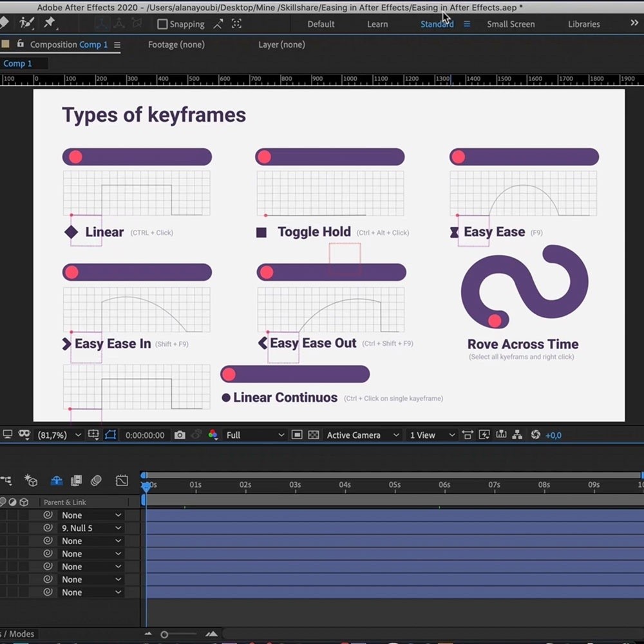Screen dimensions: 644x644
Task: Enable motion blur for the composition
Action: point(96,480)
